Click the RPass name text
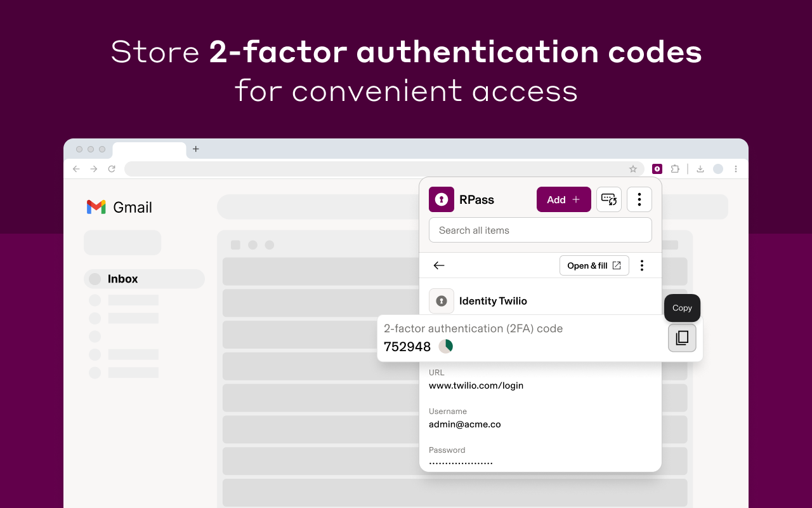 tap(476, 199)
